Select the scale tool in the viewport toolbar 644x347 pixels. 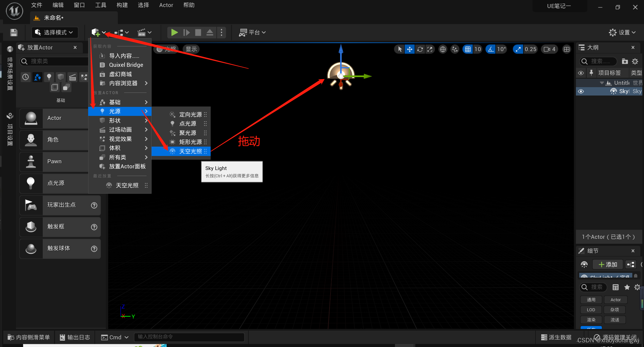(430, 49)
